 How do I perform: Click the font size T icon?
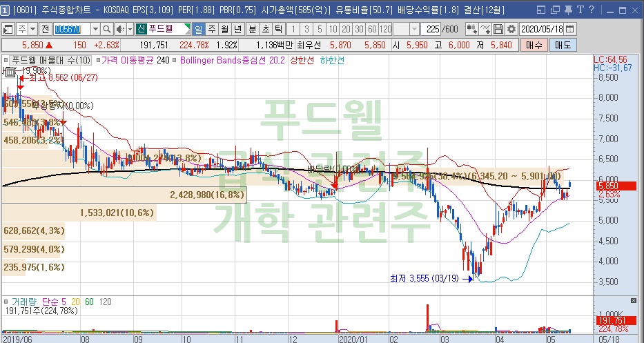coord(580,10)
